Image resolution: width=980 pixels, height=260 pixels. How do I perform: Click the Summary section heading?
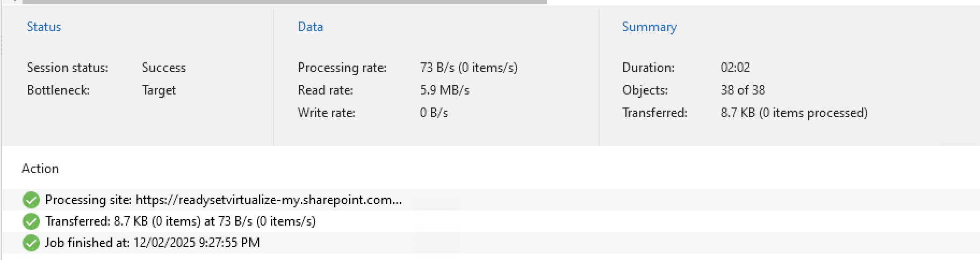coord(650,27)
